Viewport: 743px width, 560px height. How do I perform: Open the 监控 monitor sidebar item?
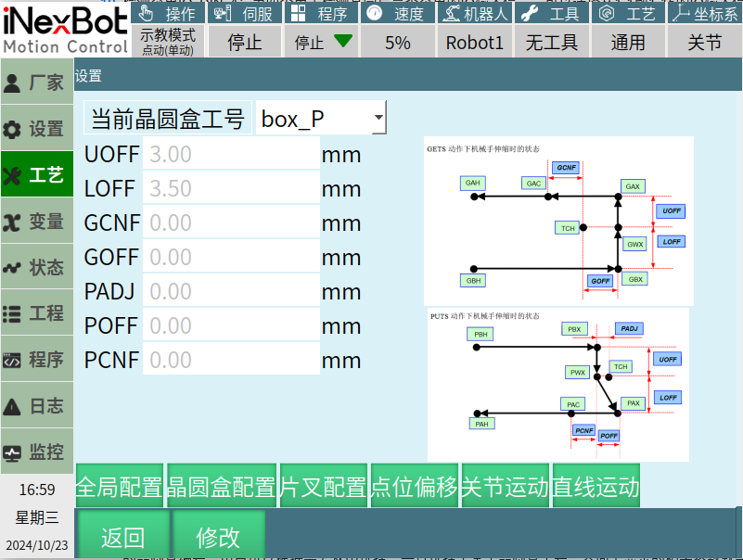pos(36,452)
